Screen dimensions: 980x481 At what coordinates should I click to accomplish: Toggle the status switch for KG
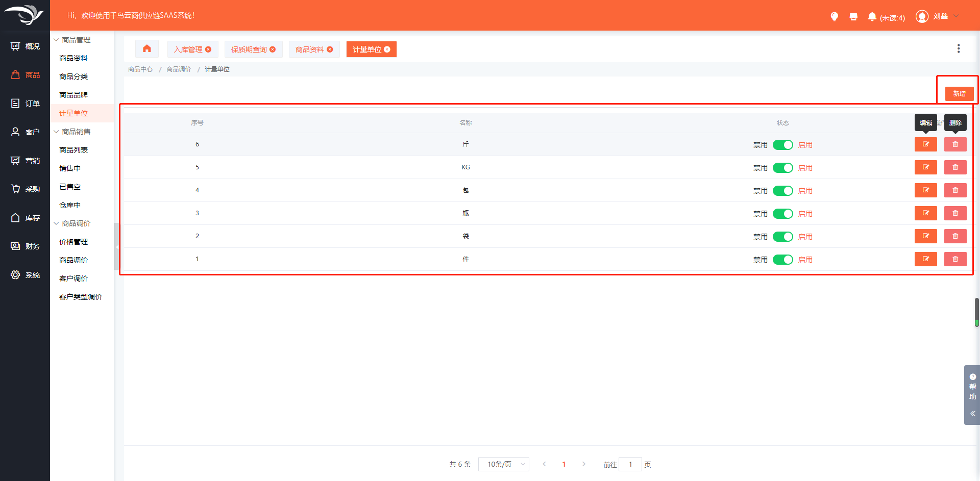pos(782,168)
